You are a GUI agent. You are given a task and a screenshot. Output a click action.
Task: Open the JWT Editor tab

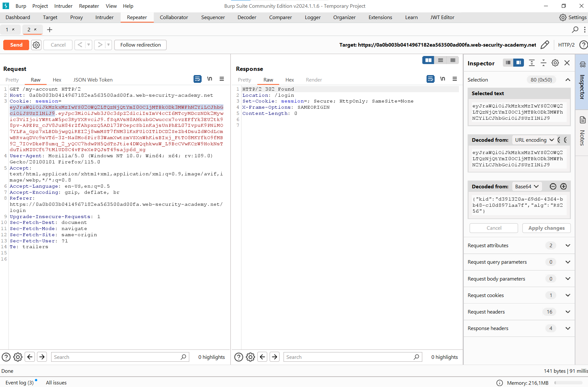pyautogui.click(x=442, y=17)
